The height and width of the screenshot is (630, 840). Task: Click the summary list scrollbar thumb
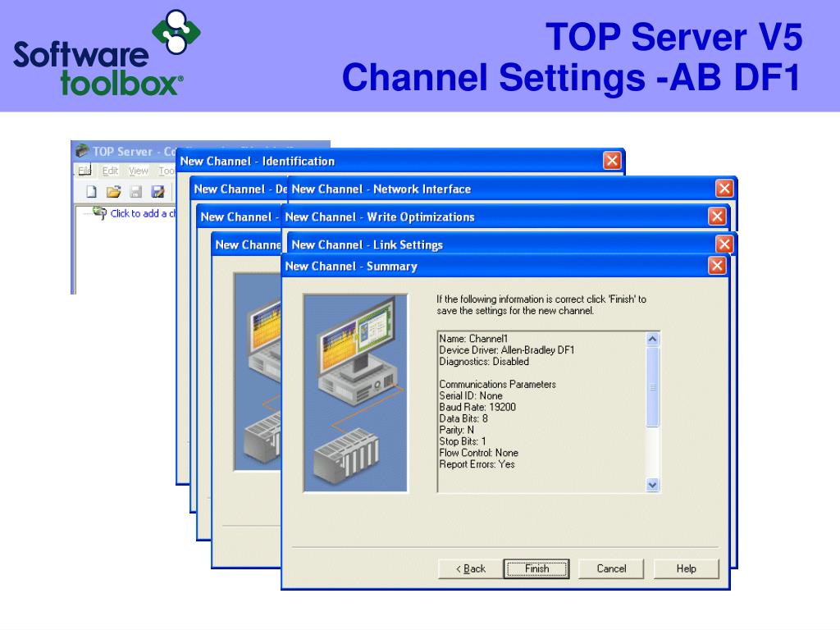tap(652, 387)
